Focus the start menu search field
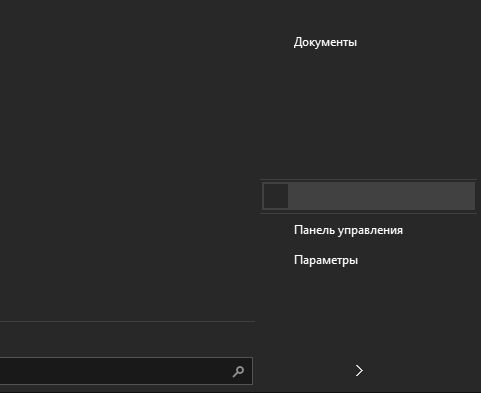 (x=125, y=371)
